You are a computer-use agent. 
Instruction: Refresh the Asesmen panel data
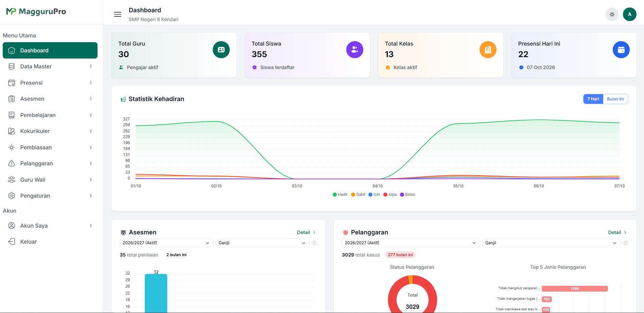(x=314, y=243)
